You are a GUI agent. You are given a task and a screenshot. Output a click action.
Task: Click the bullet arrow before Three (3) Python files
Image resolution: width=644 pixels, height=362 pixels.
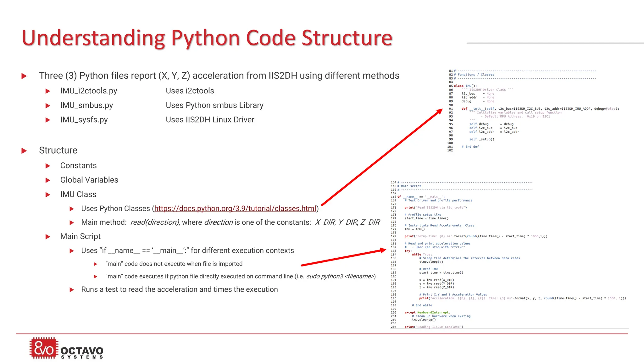(x=24, y=76)
